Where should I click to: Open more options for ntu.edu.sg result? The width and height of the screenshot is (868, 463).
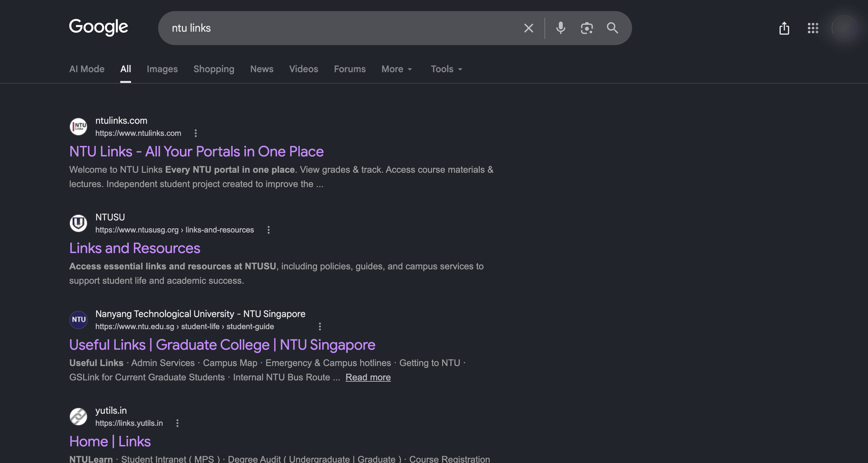click(320, 327)
